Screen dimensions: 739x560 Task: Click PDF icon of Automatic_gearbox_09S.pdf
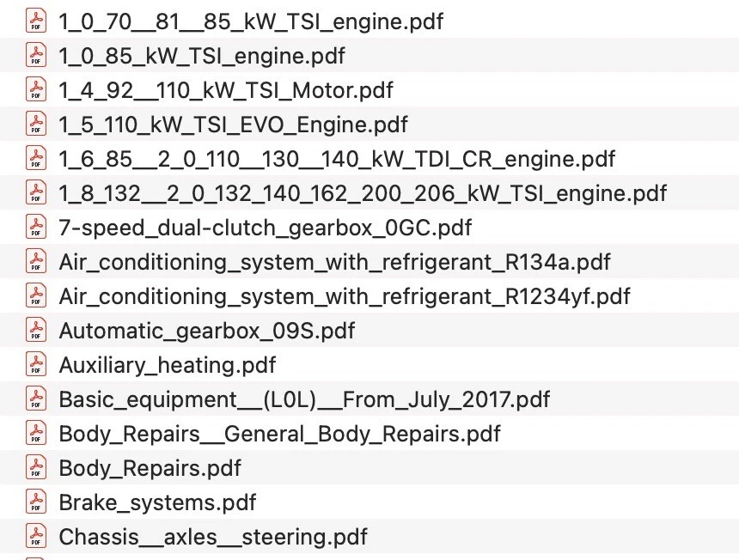point(36,331)
